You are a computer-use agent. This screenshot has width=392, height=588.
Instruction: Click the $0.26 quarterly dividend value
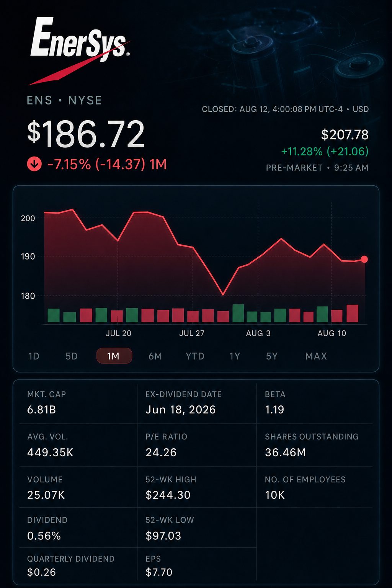point(41,572)
